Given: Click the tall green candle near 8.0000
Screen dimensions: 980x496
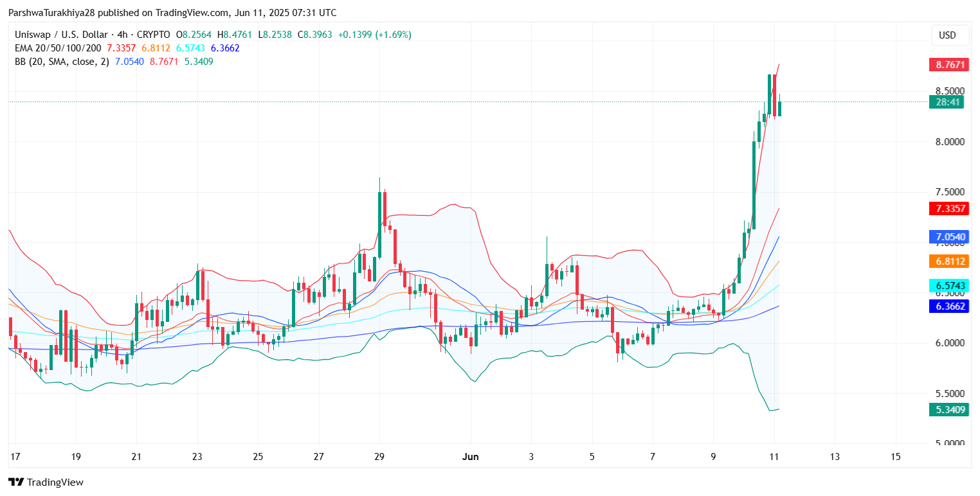Looking at the screenshot, I should click(754, 179).
